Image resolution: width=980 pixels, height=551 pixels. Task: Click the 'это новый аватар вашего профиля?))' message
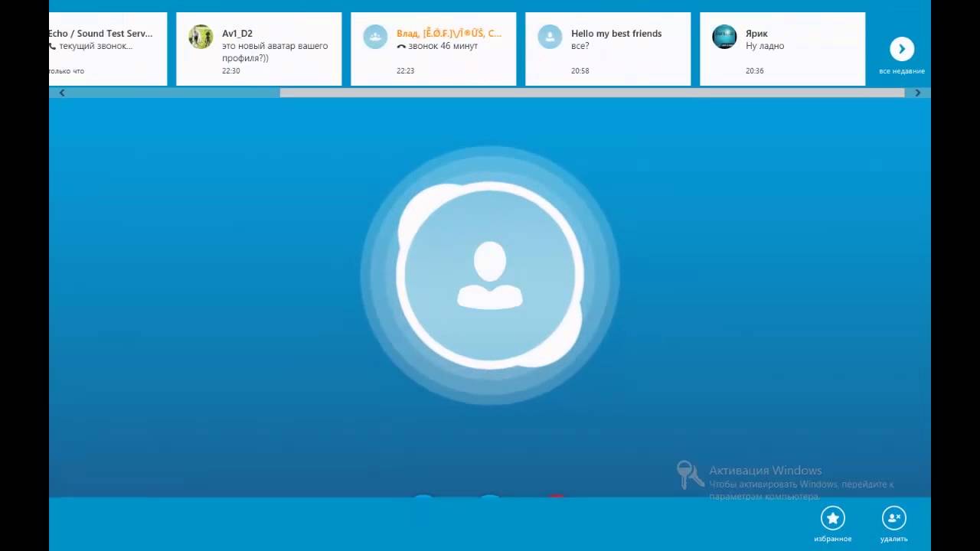pyautogui.click(x=275, y=52)
